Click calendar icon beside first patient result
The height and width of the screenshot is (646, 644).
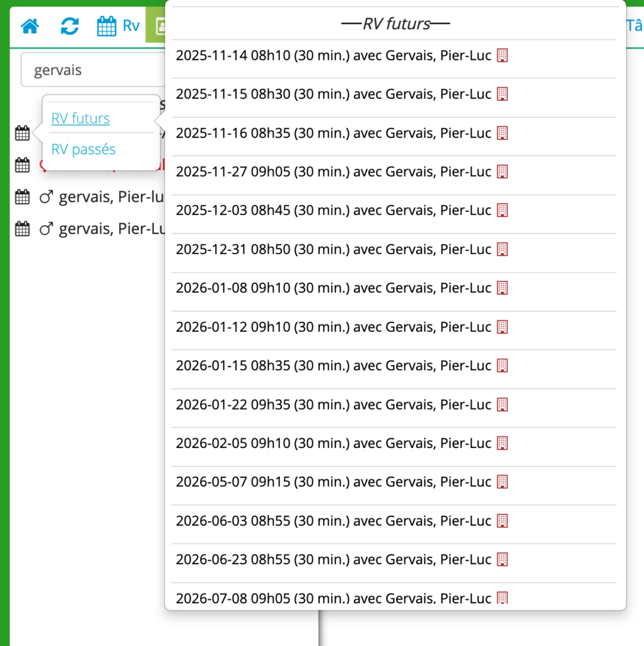pos(22,133)
